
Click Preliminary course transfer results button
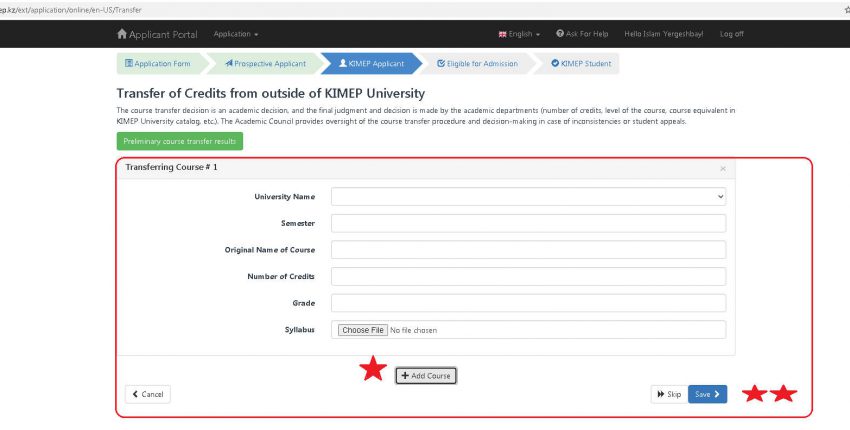point(179,141)
